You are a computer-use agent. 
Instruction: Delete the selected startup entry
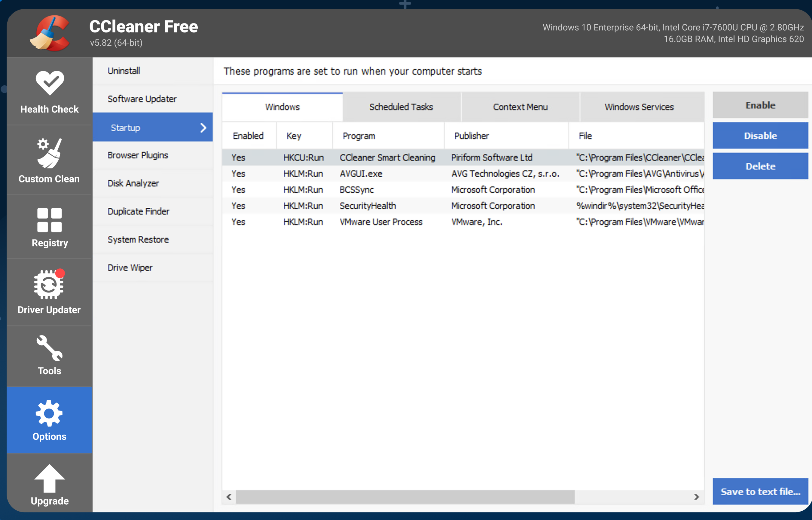[760, 166]
